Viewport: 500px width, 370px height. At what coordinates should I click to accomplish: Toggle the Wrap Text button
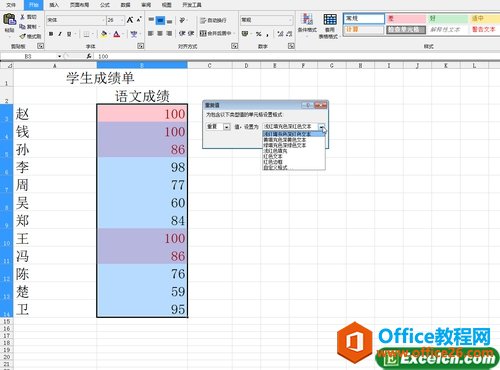point(213,20)
